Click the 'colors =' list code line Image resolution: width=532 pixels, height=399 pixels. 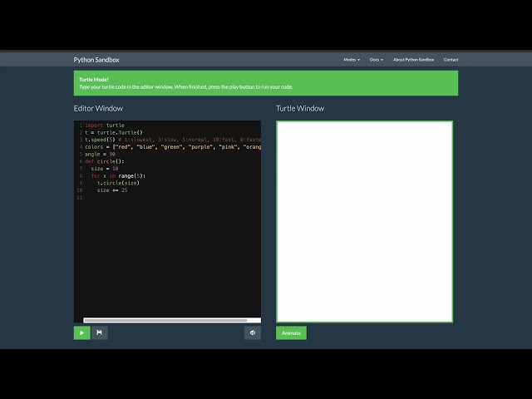click(173, 147)
